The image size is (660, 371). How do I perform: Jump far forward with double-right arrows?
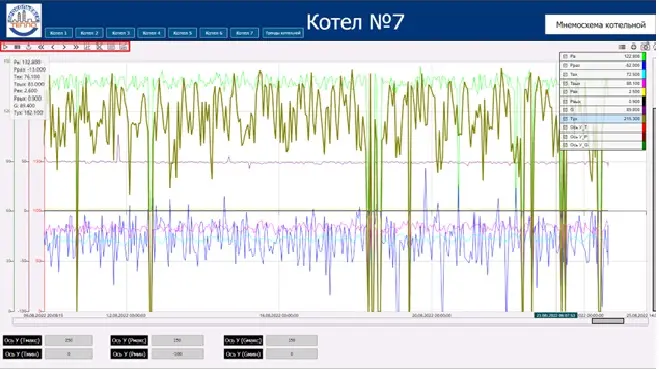76,47
